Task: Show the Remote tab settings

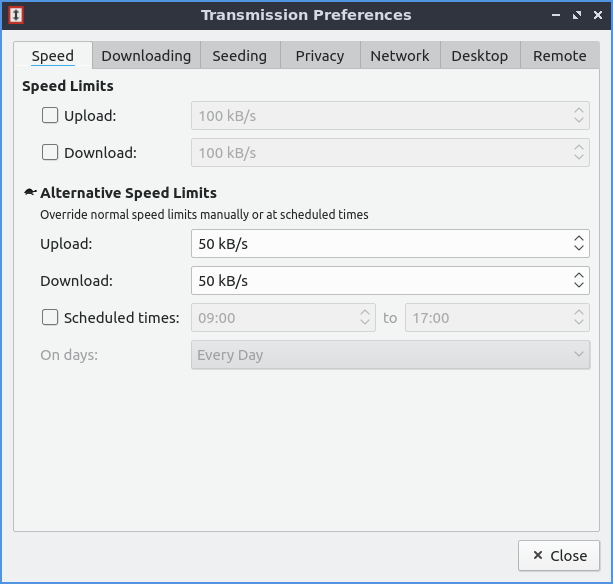Action: 559,56
